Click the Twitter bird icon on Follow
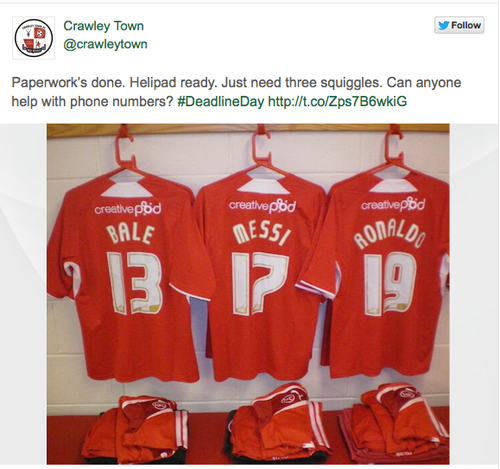Image resolution: width=500 pixels, height=469 pixels. (443, 25)
